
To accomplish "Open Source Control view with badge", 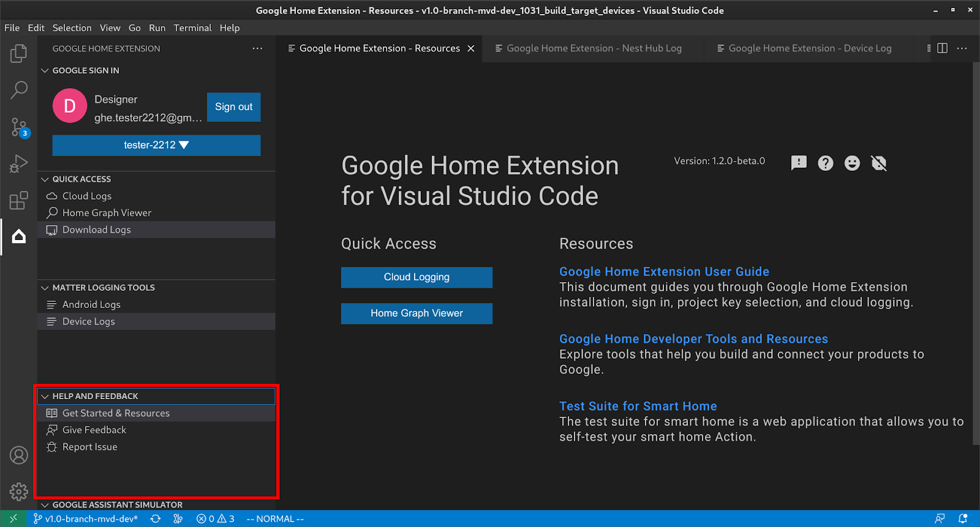I will pos(18,127).
